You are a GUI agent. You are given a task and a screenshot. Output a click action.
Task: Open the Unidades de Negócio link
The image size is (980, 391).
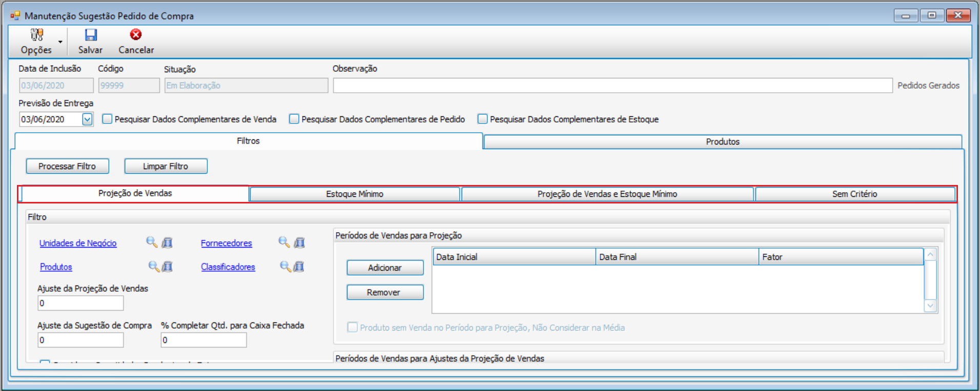click(x=78, y=243)
